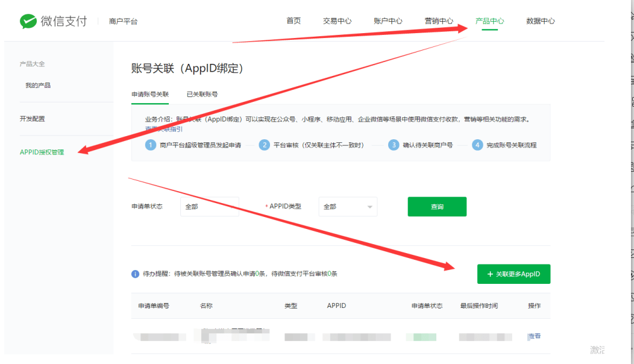
Task: Open the 申请单状态 dropdown
Action: (x=210, y=207)
